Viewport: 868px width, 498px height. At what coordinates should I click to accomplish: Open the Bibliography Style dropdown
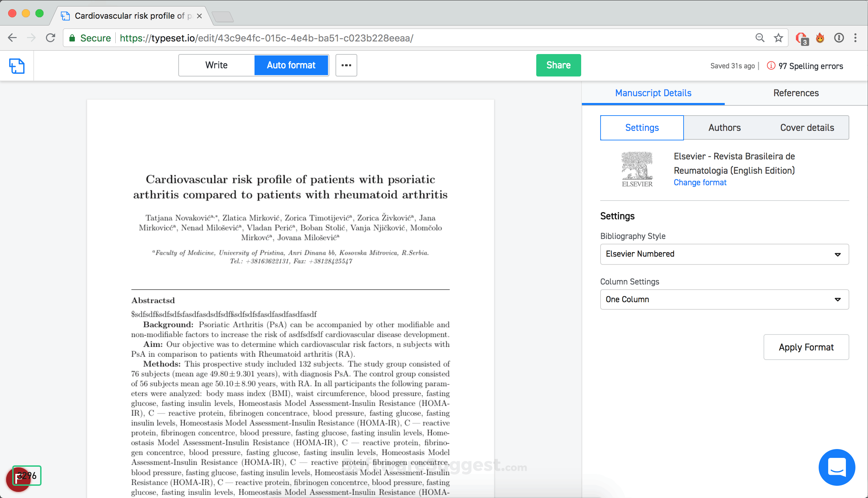click(724, 254)
